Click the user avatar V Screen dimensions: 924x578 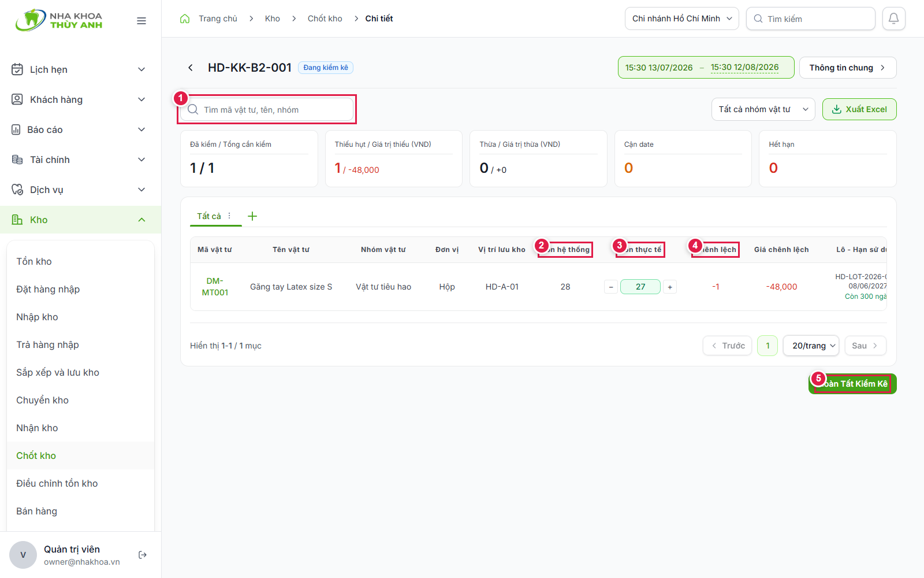(x=23, y=555)
